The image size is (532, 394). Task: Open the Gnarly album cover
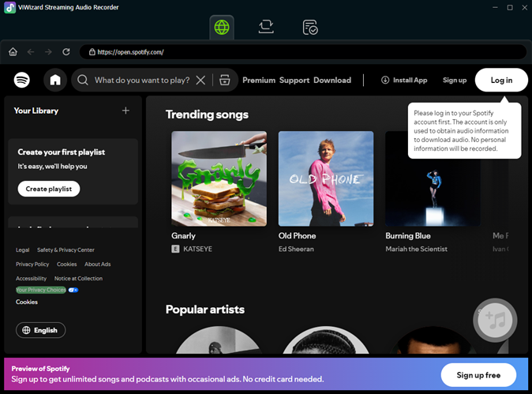(x=219, y=178)
